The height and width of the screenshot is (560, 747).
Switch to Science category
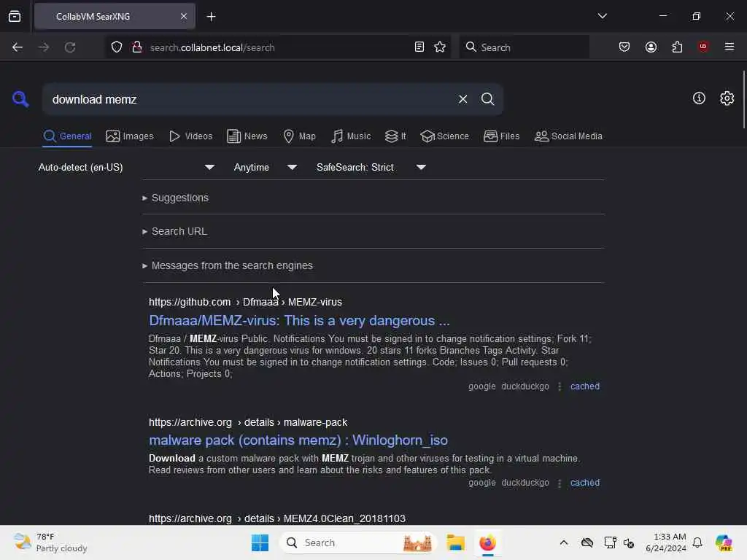tap(444, 136)
